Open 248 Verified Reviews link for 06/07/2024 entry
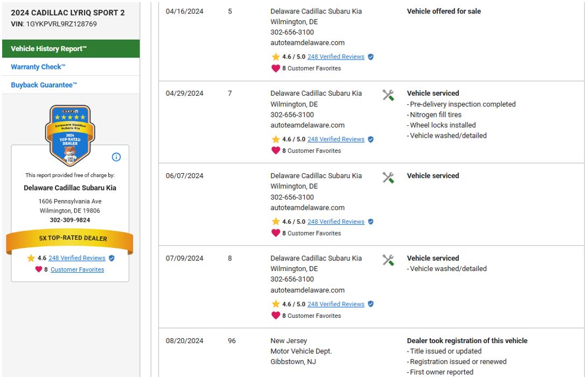588x377 pixels. (336, 222)
